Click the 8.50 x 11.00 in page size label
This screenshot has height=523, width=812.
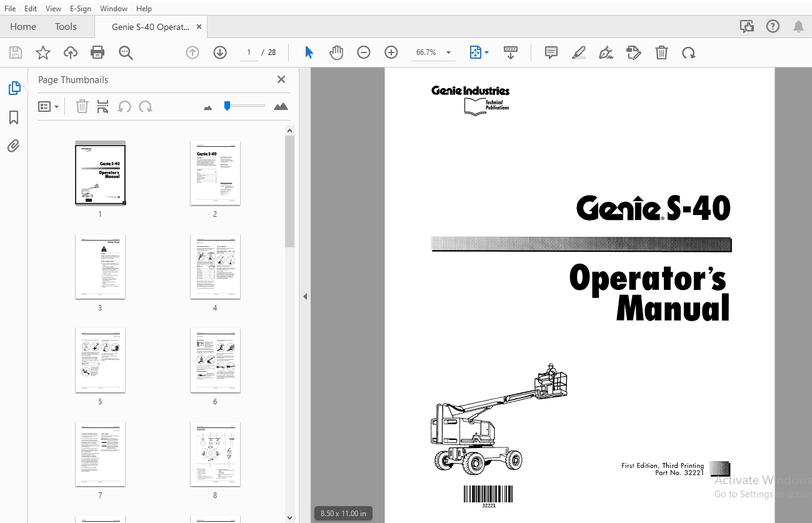point(343,514)
